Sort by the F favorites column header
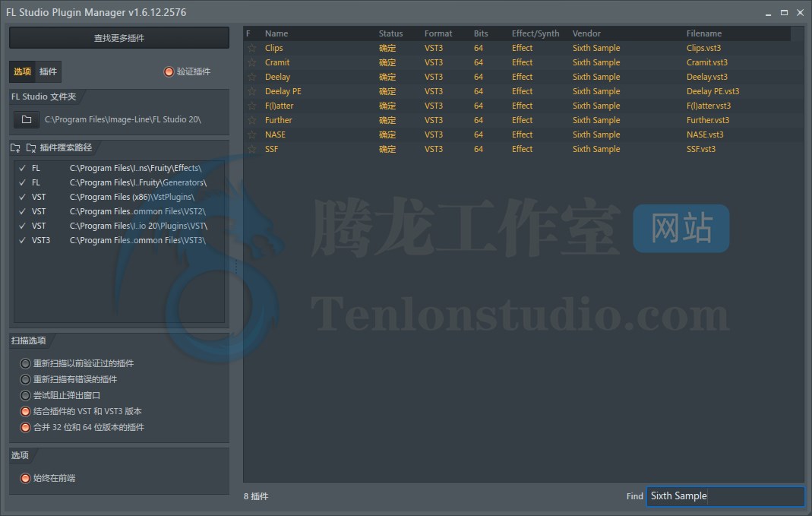The image size is (812, 516). [248, 33]
